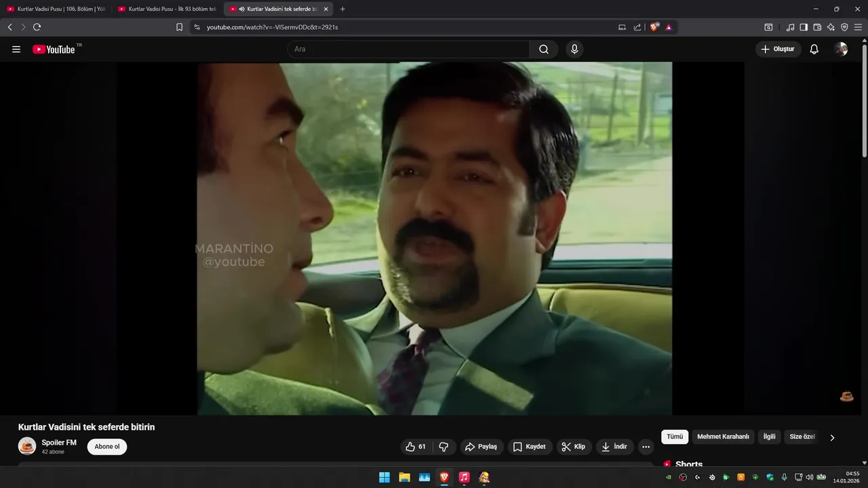Open browser playlist music note icon

pyautogui.click(x=790, y=27)
